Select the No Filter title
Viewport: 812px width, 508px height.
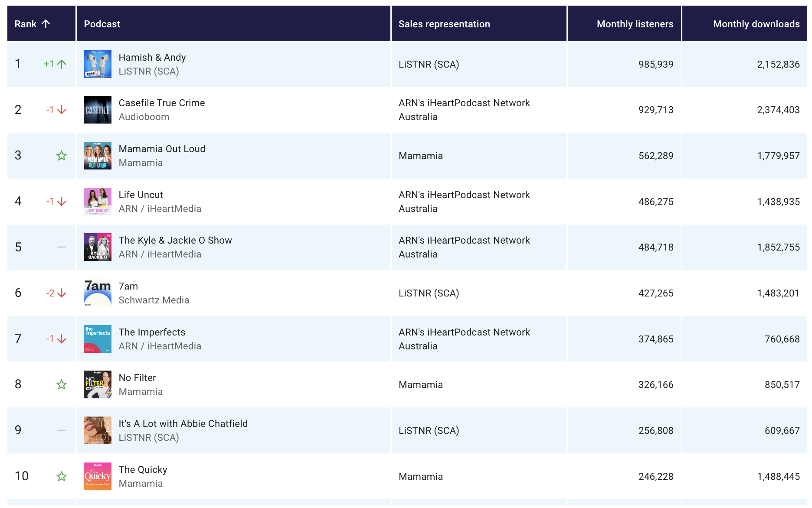(x=137, y=378)
